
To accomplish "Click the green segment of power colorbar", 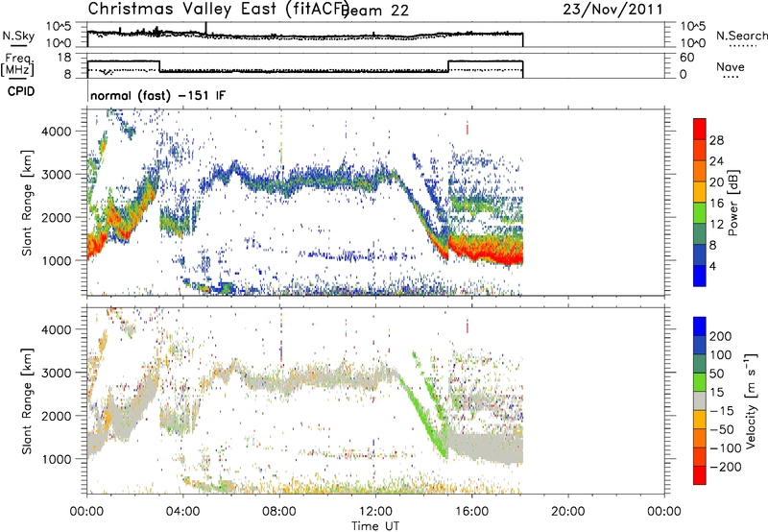I will (700, 212).
